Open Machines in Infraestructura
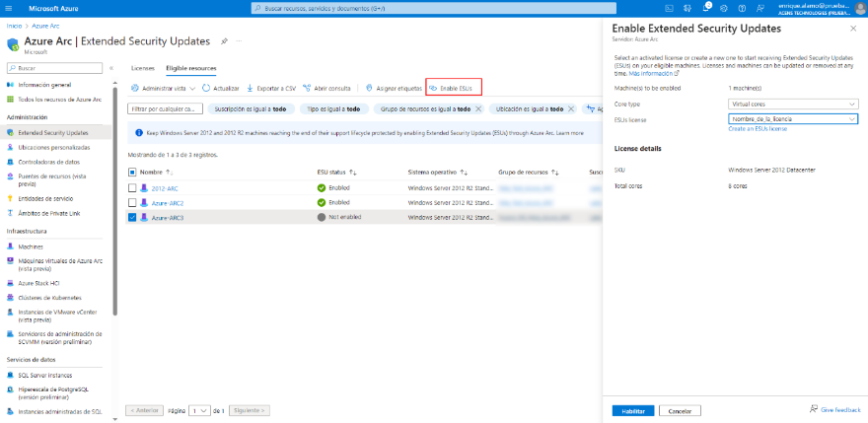The height and width of the screenshot is (423, 868). 31,247
